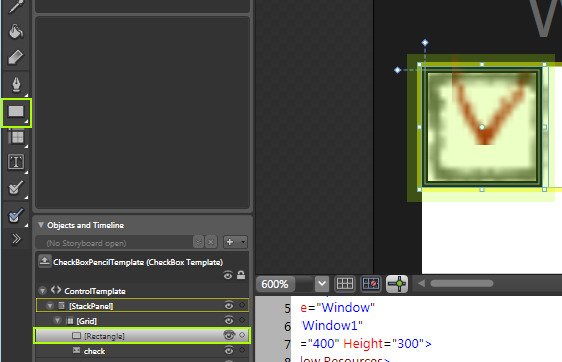Toggle snapping to gridlines
Image resolution: width=562 pixels, height=362 pixels.
tap(371, 284)
